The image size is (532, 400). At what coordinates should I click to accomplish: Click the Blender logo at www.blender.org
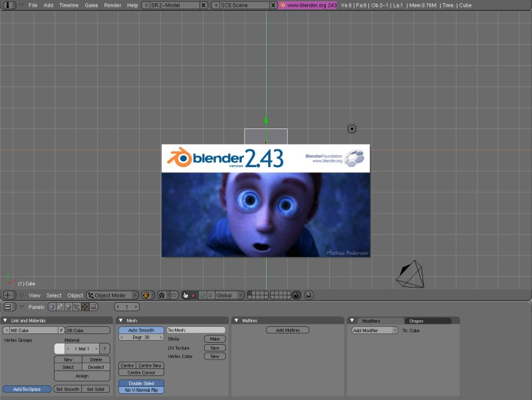point(283,5)
